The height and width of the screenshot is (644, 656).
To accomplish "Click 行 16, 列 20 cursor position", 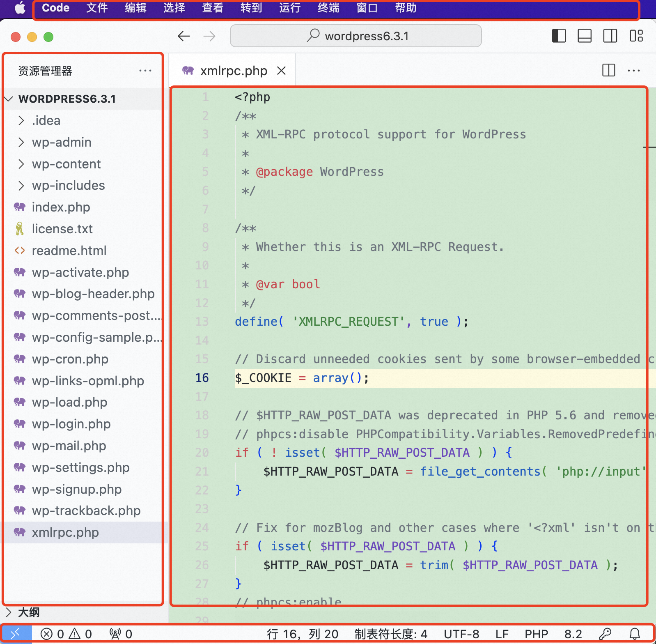I will (x=303, y=634).
